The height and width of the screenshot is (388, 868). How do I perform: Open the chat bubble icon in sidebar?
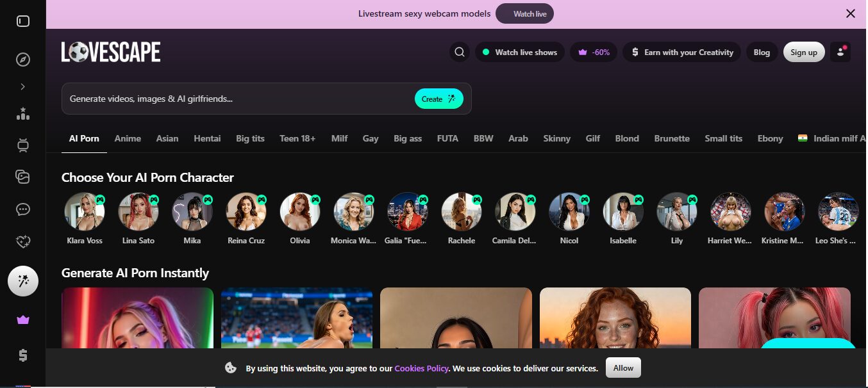click(x=23, y=209)
